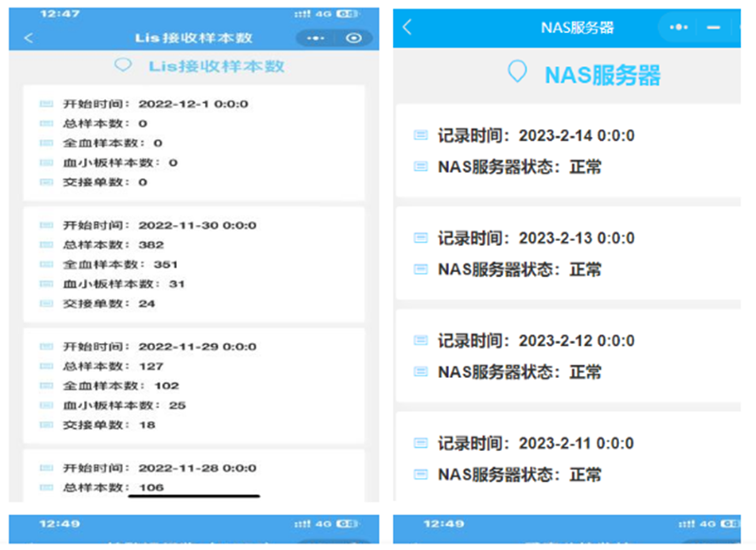Click the pin icon beside Lis接收样本数 heading
This screenshot has width=756, height=550.
(122, 65)
